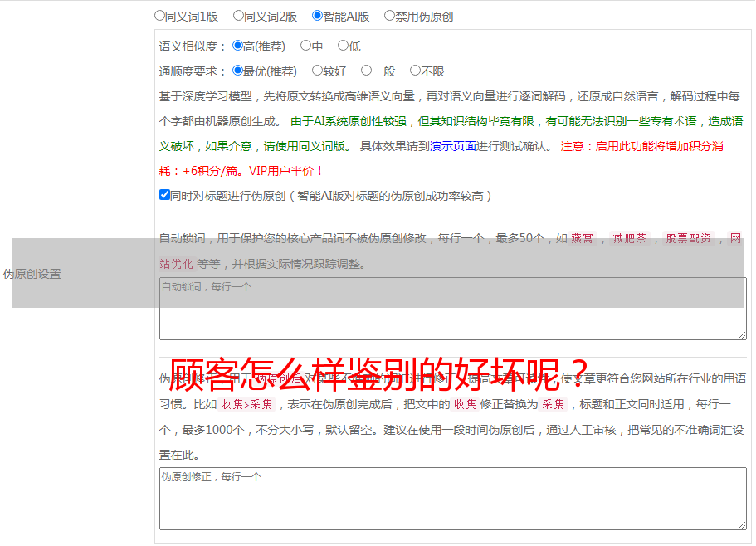The height and width of the screenshot is (546, 756).
Task: Select the 同义词1版 radio option
Action: [x=159, y=16]
